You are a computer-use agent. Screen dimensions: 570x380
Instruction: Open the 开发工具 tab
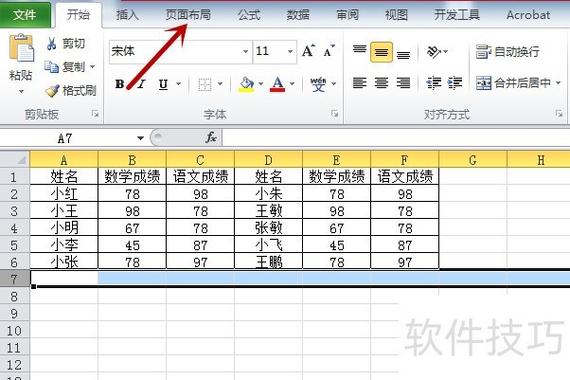457,15
